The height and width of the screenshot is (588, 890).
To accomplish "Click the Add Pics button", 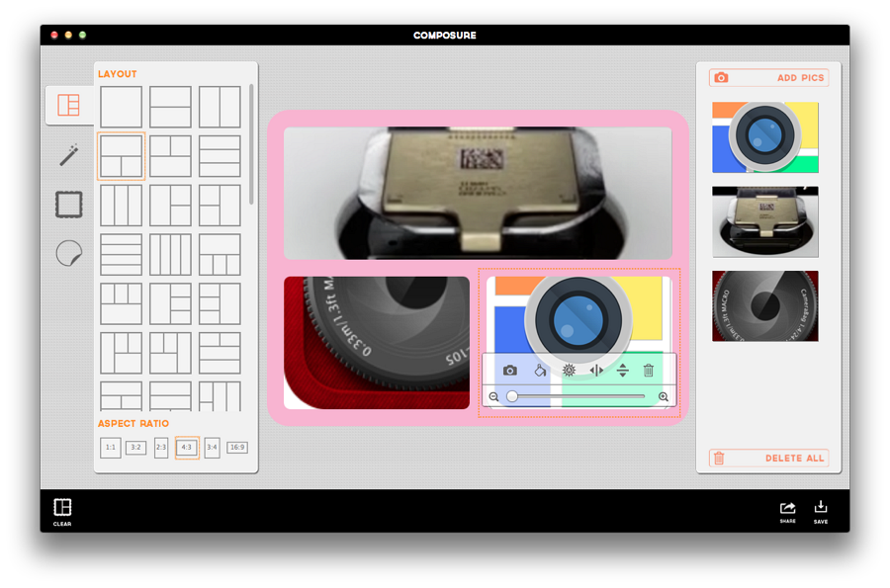I will click(x=768, y=78).
